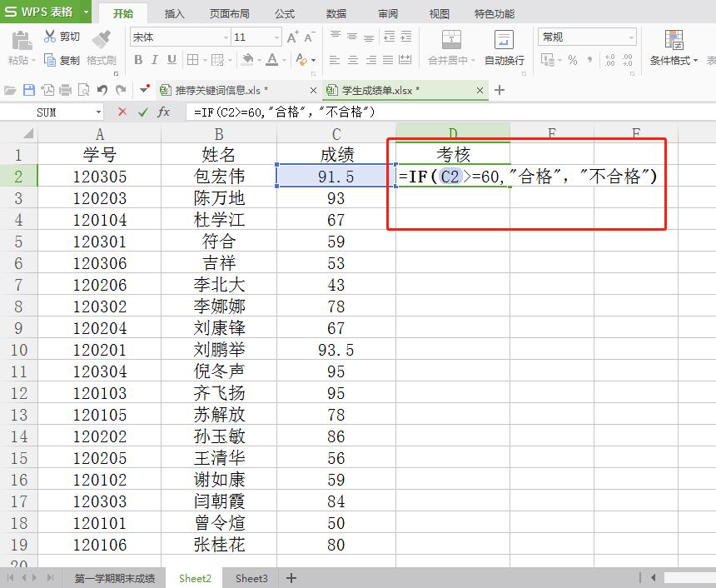
Task: Confirm the formula with the checkmark
Action: click(140, 111)
